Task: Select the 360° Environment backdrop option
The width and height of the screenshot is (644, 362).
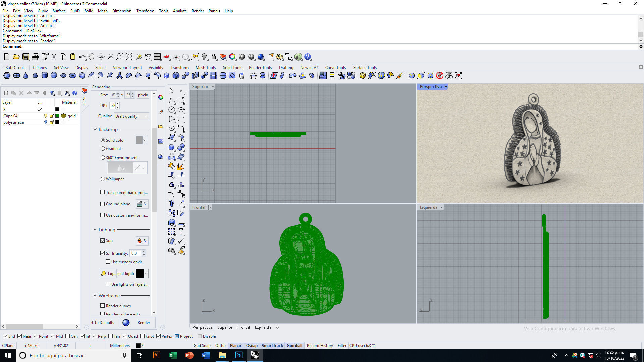Action: (x=103, y=157)
